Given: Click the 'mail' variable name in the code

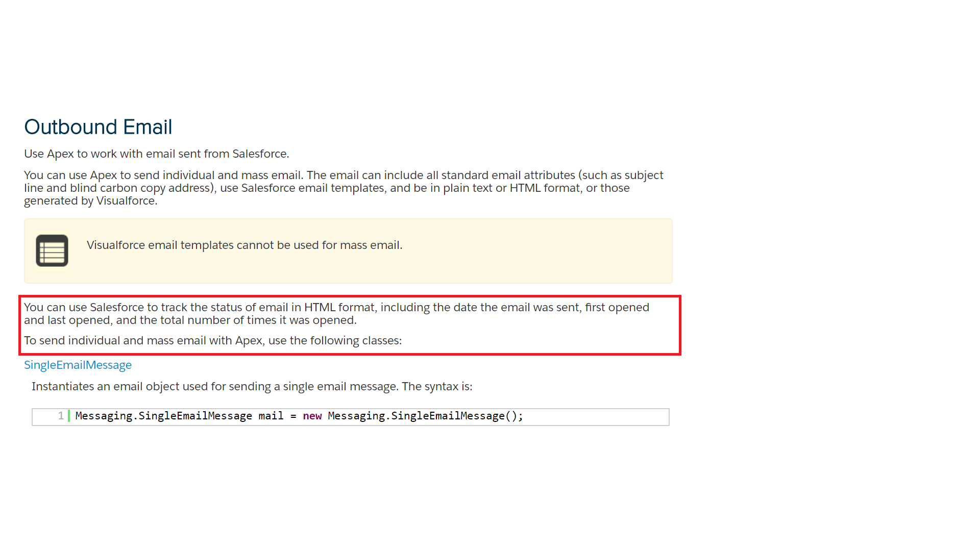Looking at the screenshot, I should 271,416.
